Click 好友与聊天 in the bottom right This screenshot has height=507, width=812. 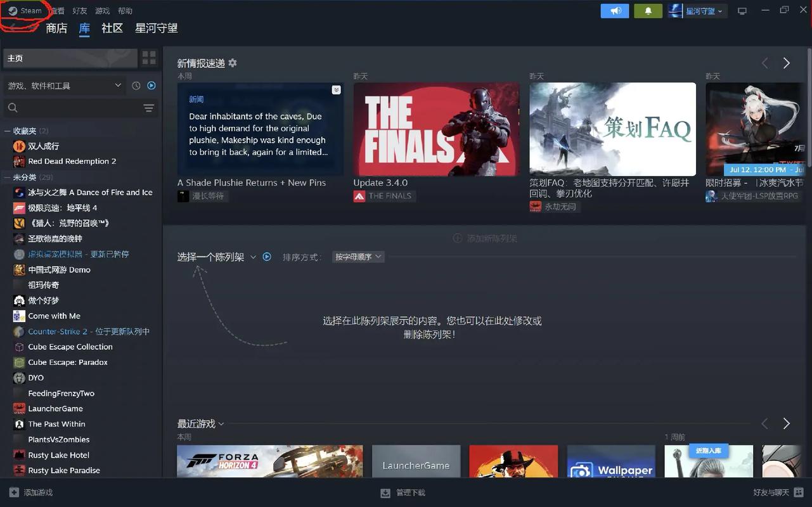click(775, 492)
